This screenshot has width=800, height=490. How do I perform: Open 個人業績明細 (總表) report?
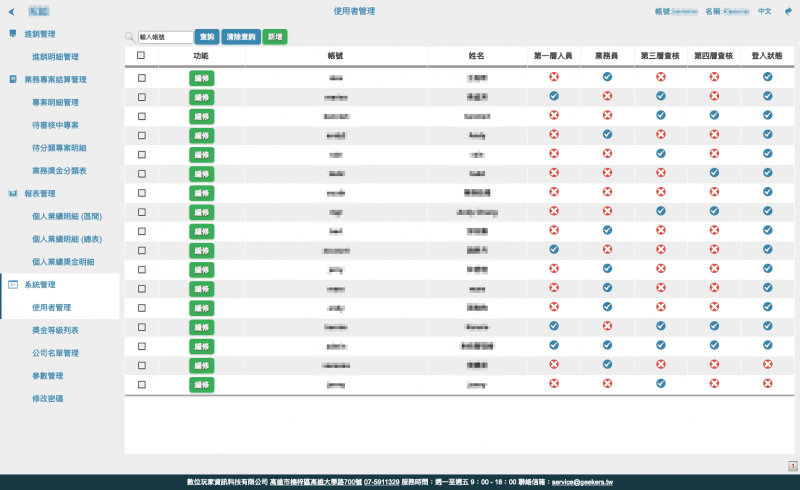pyautogui.click(x=67, y=239)
